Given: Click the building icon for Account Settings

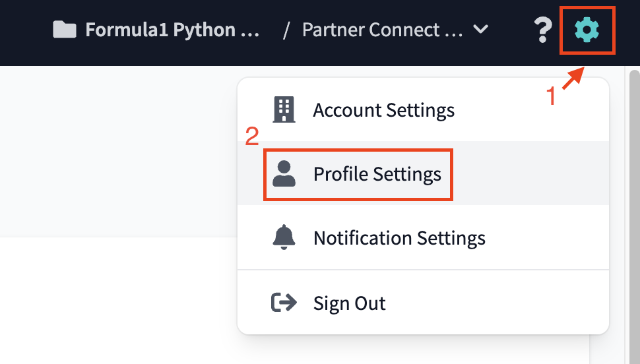Looking at the screenshot, I should pos(284,109).
